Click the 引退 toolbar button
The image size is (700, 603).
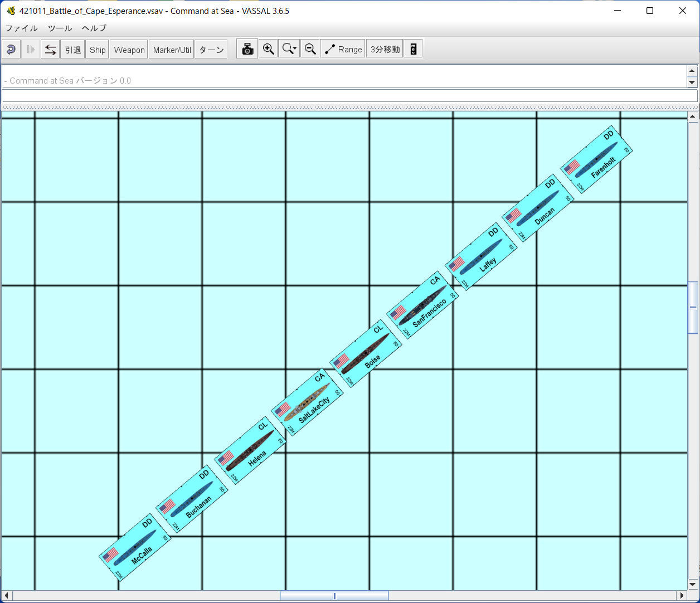coord(73,50)
